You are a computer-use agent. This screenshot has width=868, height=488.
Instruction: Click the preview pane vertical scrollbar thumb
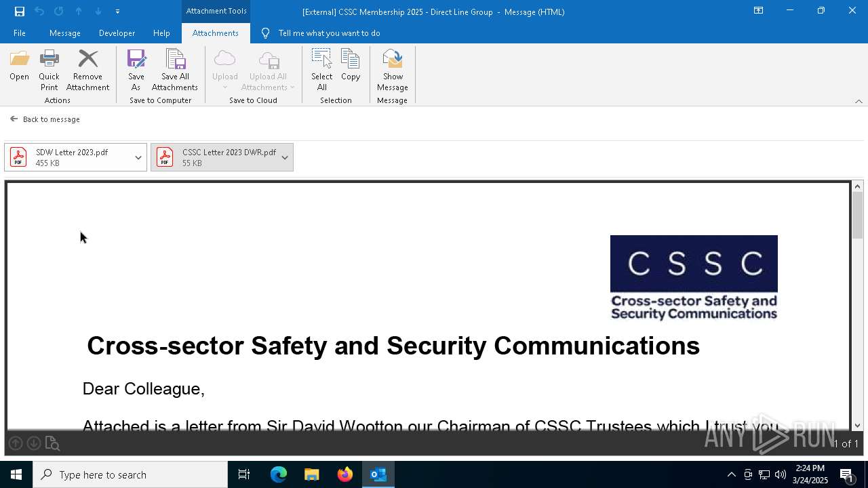[858, 216]
